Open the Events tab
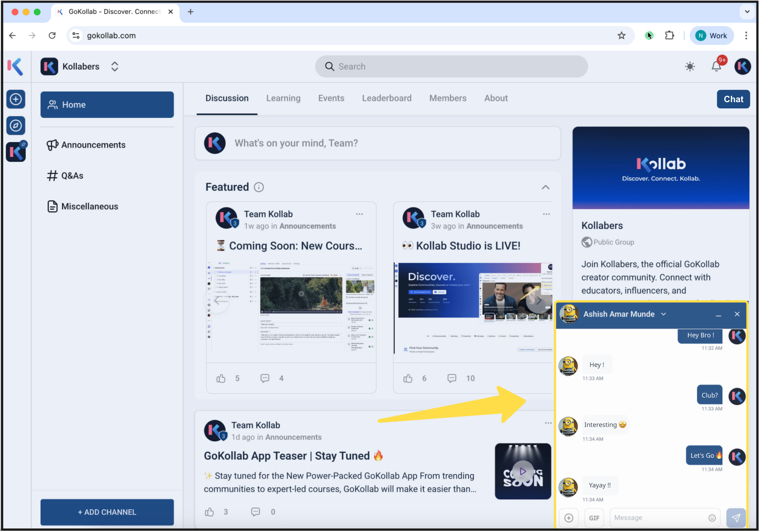This screenshot has height=532, width=759. (331, 98)
